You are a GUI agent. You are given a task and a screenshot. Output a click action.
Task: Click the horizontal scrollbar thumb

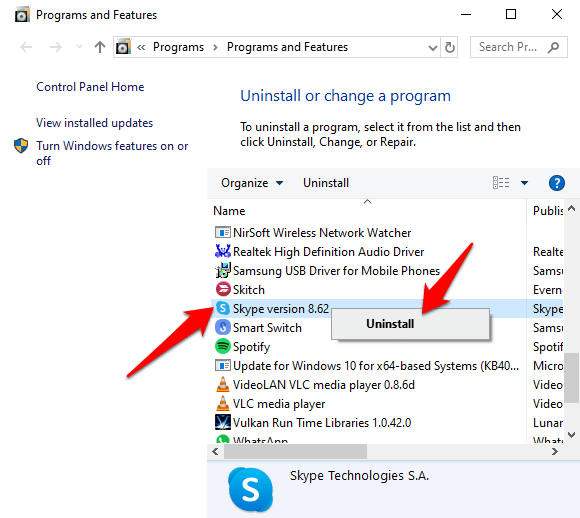tap(296, 451)
